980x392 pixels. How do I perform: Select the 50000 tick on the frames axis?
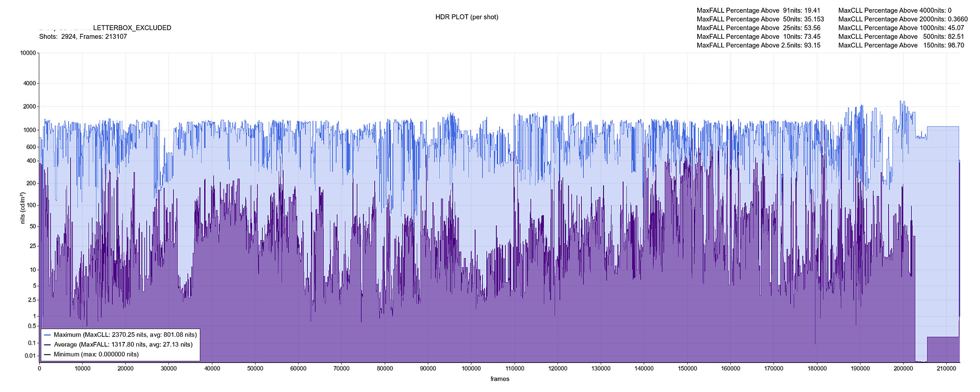point(255,369)
